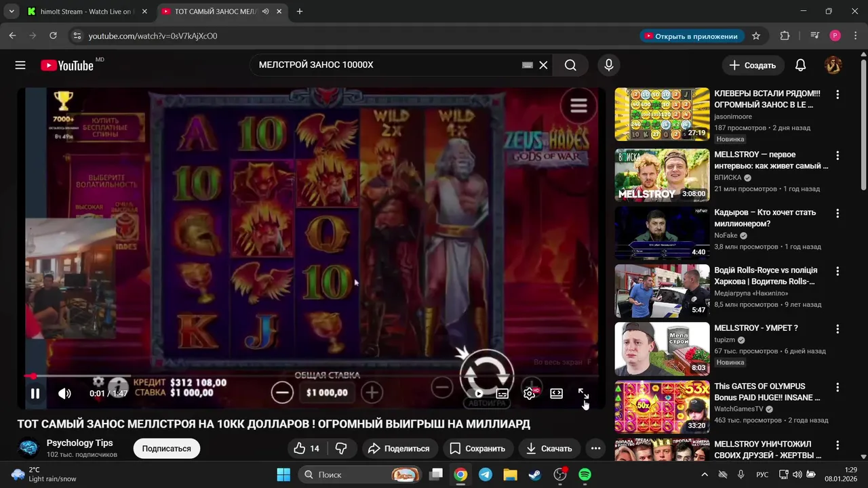
Task: Open options for Кадыров video
Action: click(x=837, y=213)
